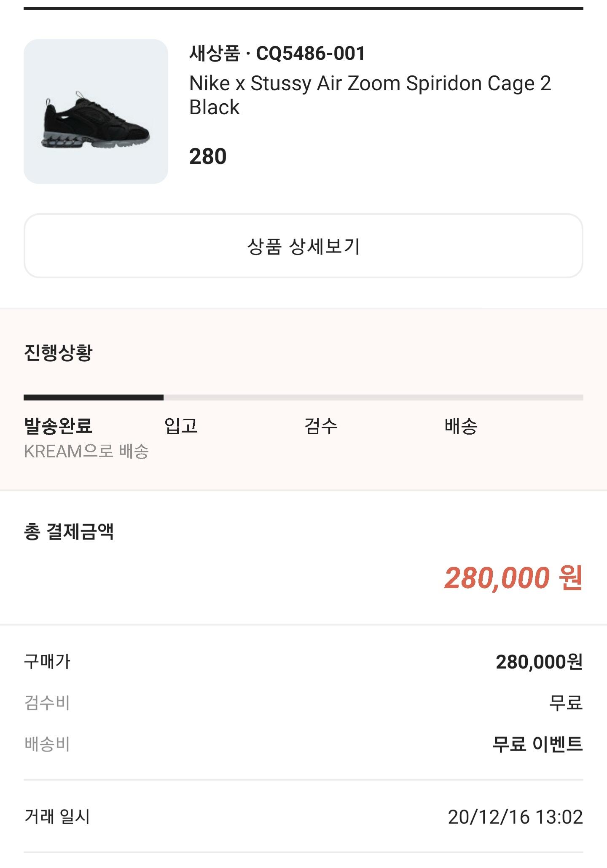The height and width of the screenshot is (868, 607).
Task: Click the 검수비 fee label
Action: click(47, 703)
